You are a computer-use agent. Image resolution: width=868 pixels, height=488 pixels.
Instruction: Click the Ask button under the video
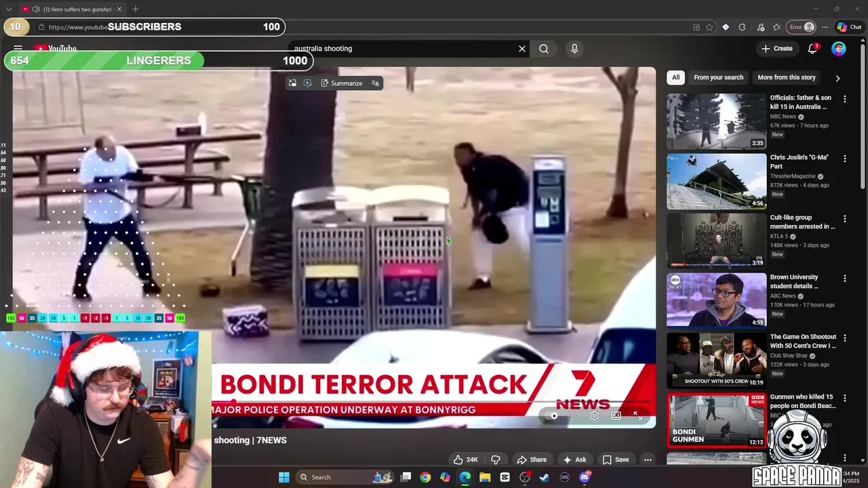click(x=574, y=460)
